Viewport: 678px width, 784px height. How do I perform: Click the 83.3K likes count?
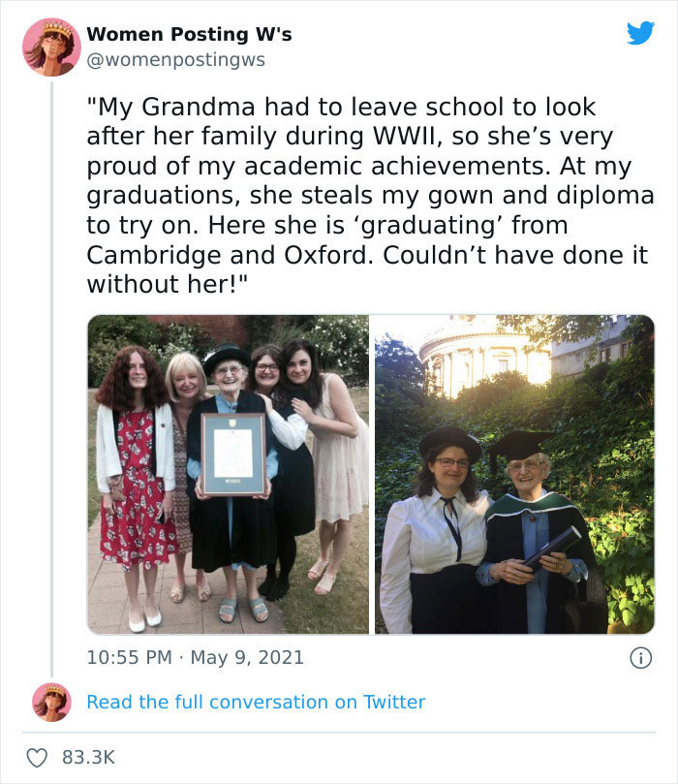point(89,757)
